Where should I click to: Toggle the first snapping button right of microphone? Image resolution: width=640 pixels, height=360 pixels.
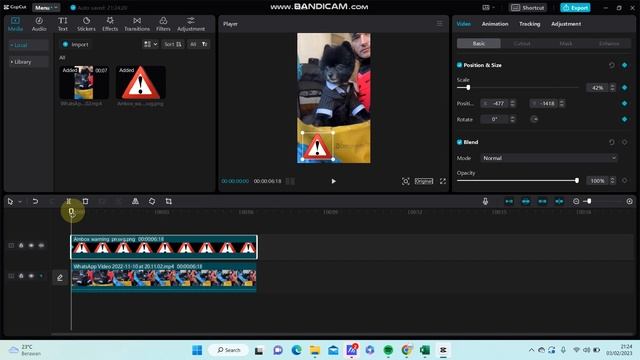tap(509, 201)
